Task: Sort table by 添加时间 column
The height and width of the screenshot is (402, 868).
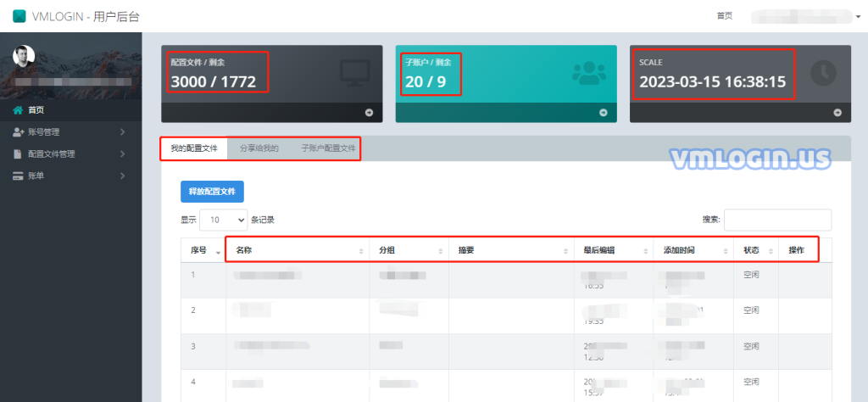Action: 694,250
